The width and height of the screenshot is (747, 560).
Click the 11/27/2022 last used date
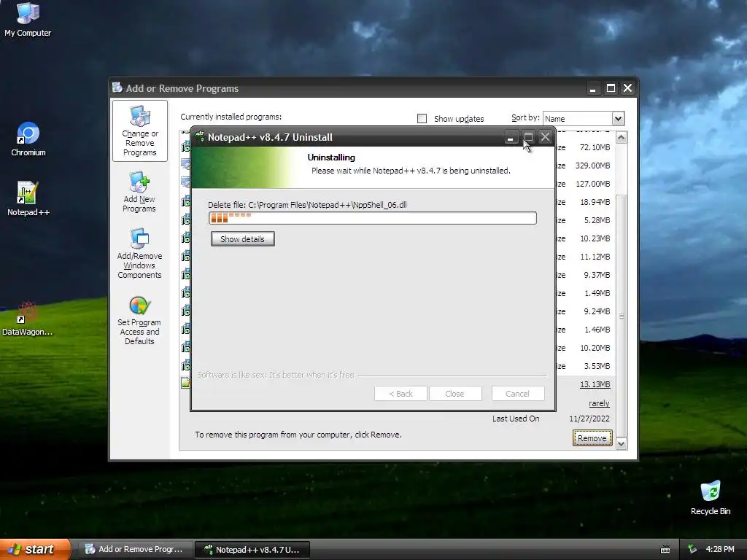(x=589, y=419)
